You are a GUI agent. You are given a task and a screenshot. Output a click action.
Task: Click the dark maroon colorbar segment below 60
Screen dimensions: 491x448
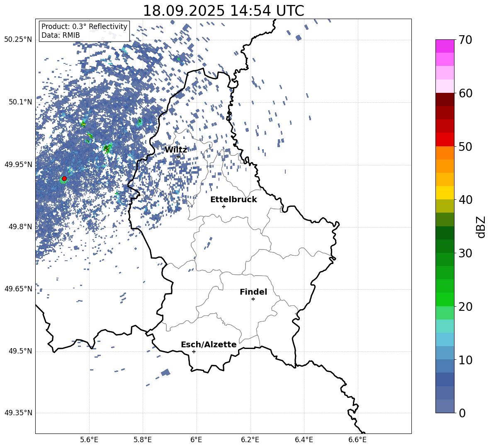coord(445,99)
